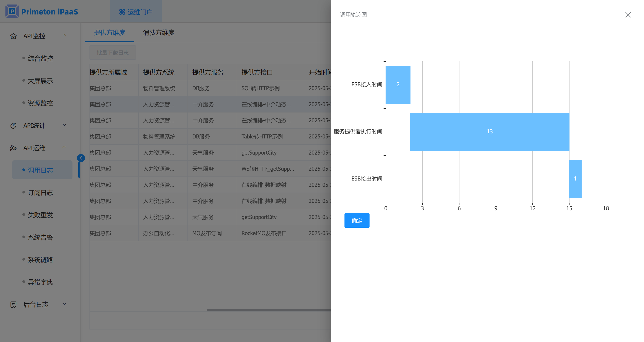Open 订阅日志 in the sidebar
Viewport: 644px width, 342px height.
point(40,193)
